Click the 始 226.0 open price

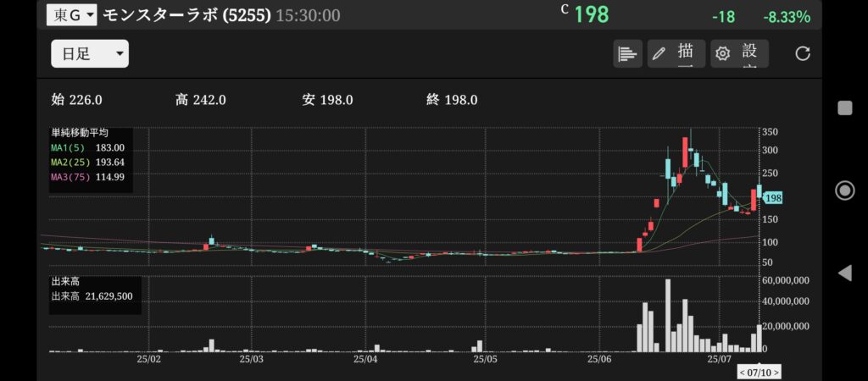76,100
